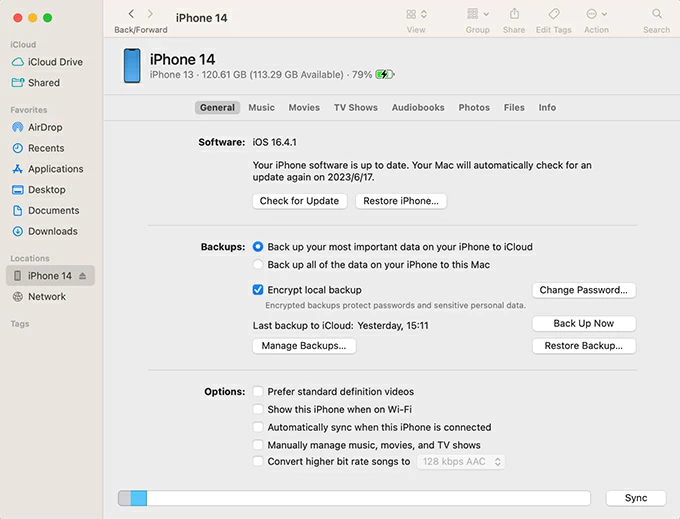The image size is (680, 519).
Task: Go back with the Back arrow
Action: (x=131, y=14)
